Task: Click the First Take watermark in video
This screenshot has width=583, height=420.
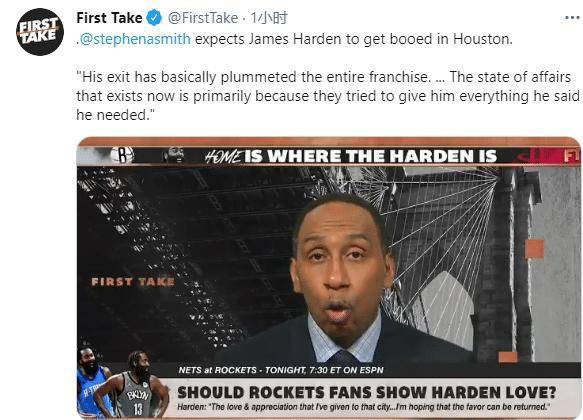Action: pos(133,282)
